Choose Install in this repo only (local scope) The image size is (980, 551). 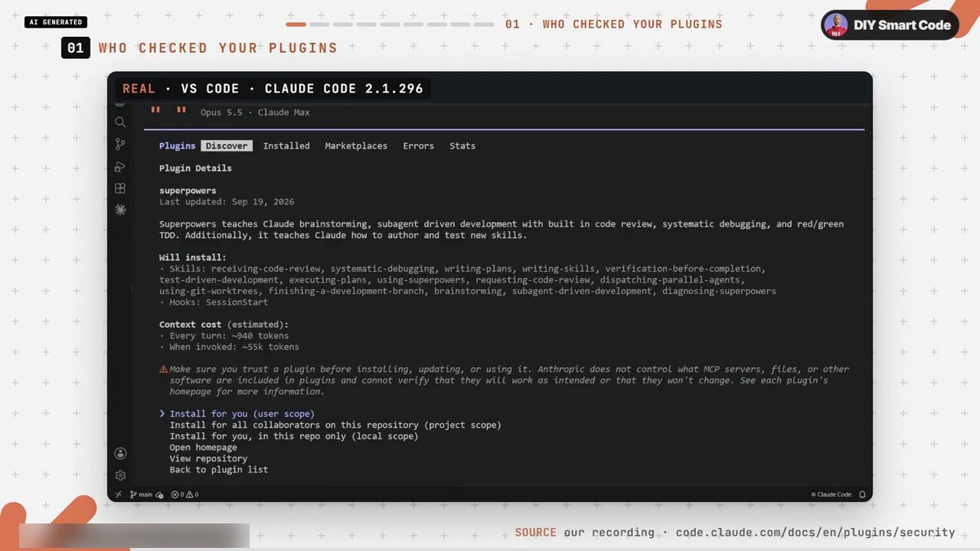click(x=294, y=436)
